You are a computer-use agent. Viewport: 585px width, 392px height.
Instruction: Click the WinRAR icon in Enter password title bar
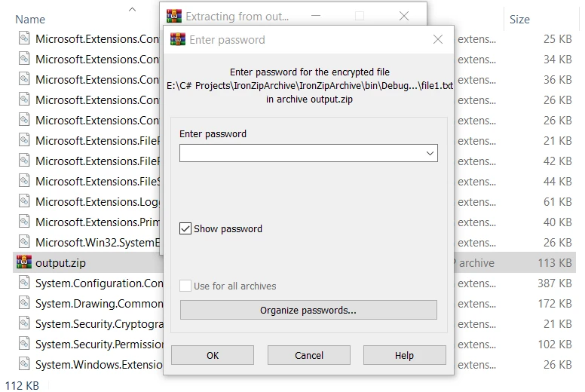pos(178,40)
